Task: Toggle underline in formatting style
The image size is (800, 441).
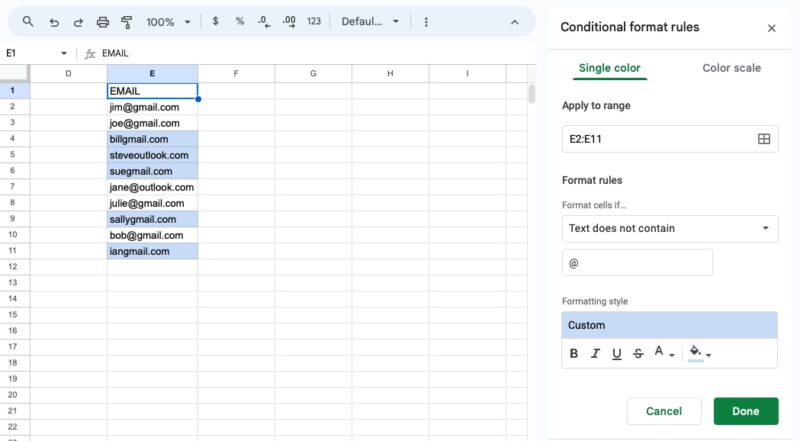Action: [616, 353]
